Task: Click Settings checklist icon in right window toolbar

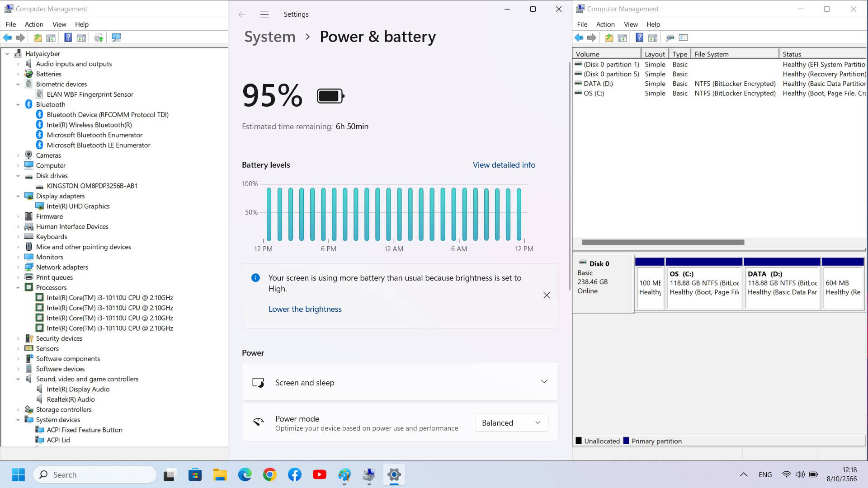Action: (684, 38)
